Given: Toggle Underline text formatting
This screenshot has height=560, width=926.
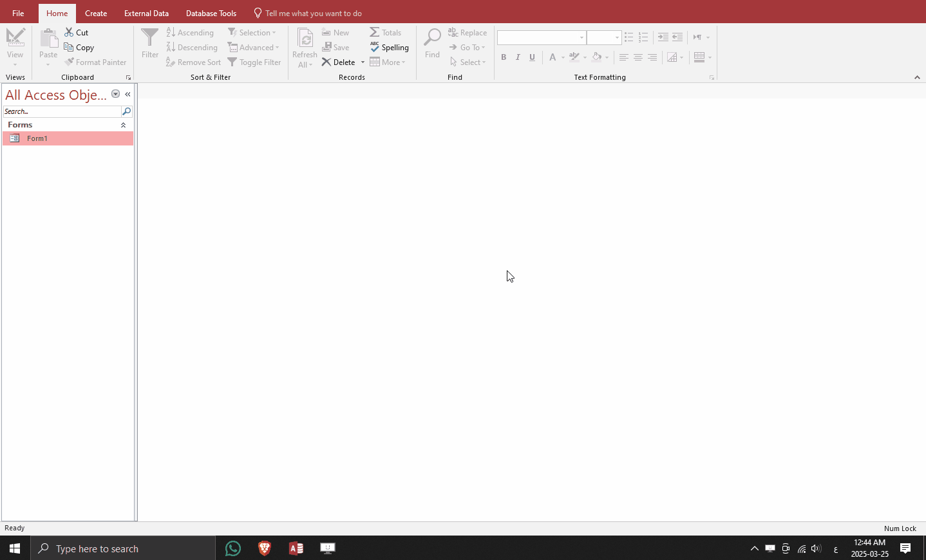Looking at the screenshot, I should 532,57.
